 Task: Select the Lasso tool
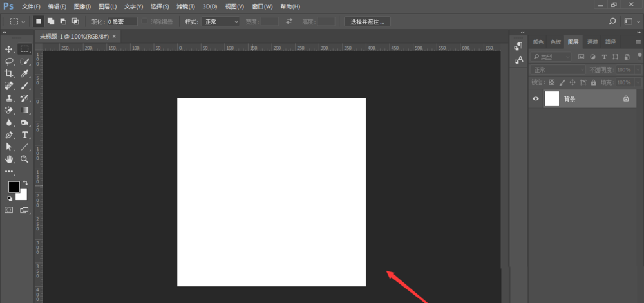tap(9, 61)
